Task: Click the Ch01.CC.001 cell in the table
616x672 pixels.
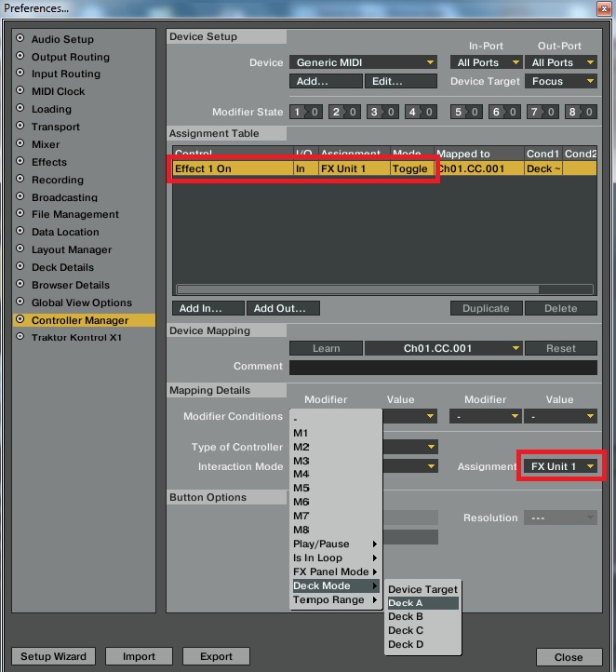Action: (479, 168)
